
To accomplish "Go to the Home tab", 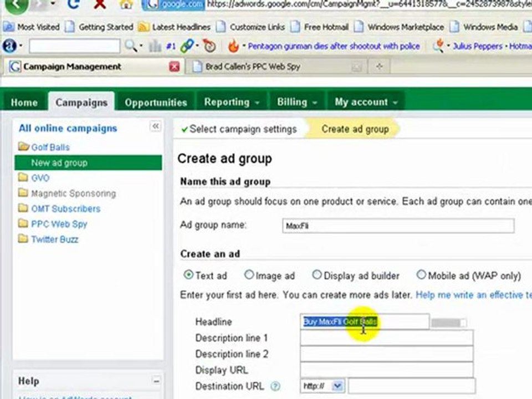I will (24, 102).
